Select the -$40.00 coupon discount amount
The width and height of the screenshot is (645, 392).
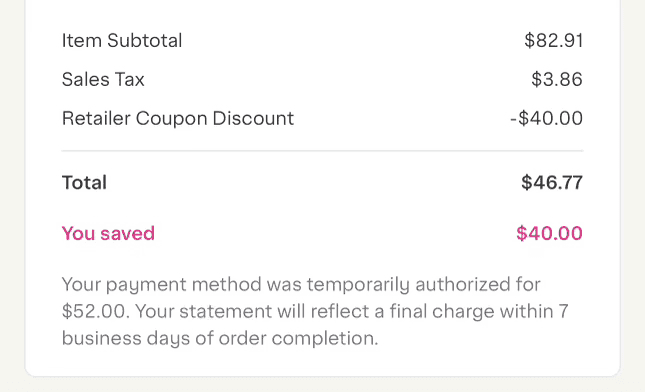(547, 118)
